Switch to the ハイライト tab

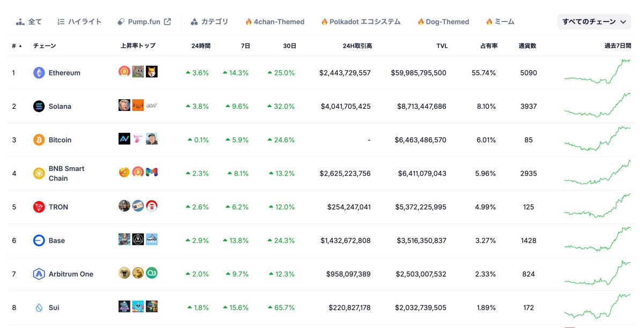[79, 22]
